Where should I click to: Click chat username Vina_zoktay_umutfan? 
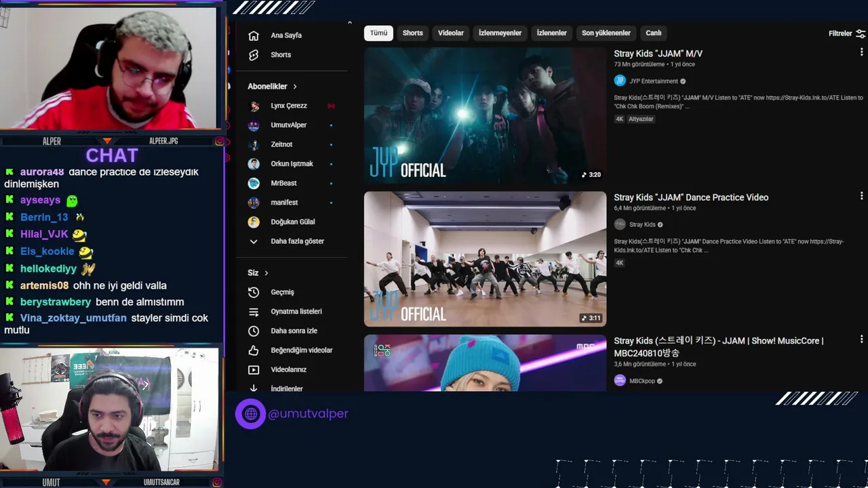click(73, 318)
